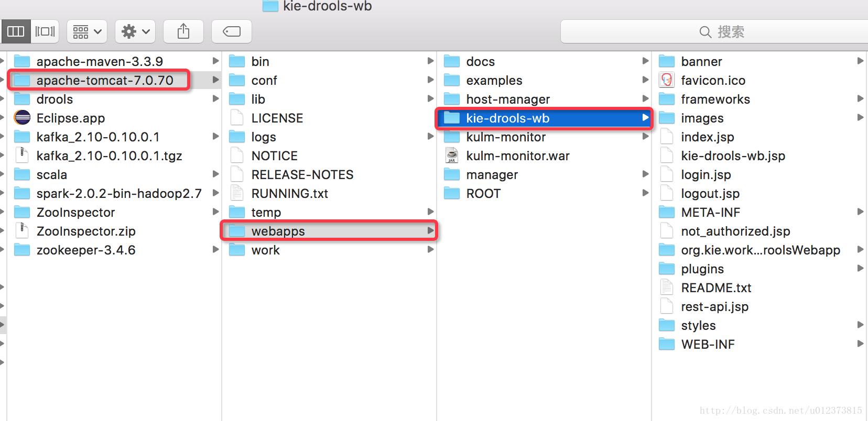Viewport: 868px width, 421px height.
Task: Select the kulm-monitor folder
Action: (x=544, y=137)
